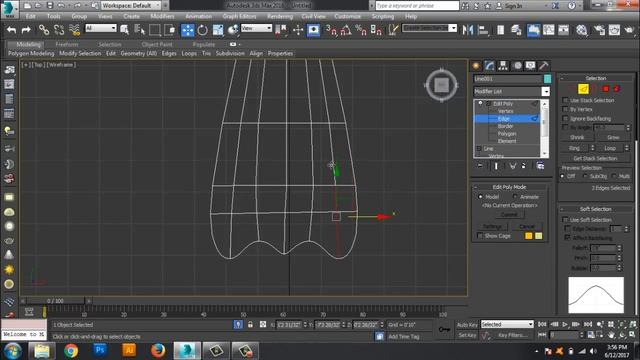The width and height of the screenshot is (640, 360).
Task: Click Configure Modifier Sets icon
Action: [x=540, y=166]
